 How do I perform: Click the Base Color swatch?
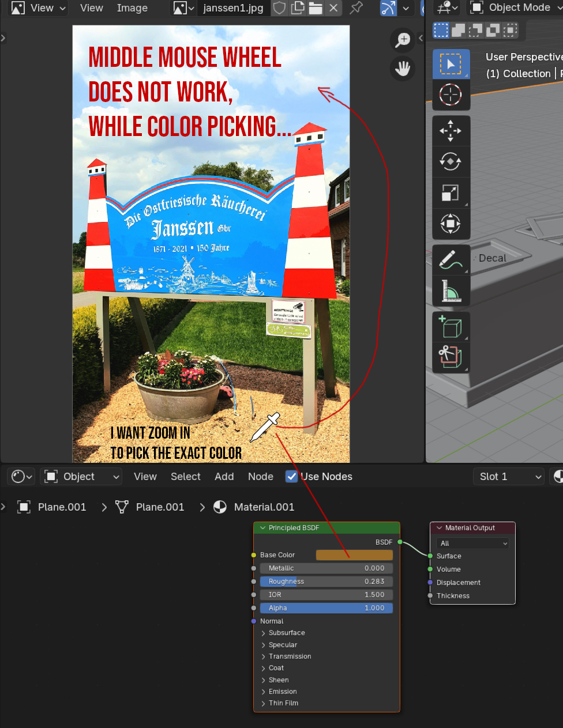[x=354, y=555]
